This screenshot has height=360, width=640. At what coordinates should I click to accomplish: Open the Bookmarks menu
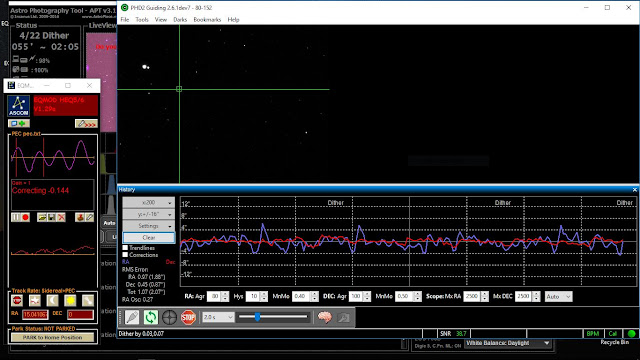click(x=207, y=20)
